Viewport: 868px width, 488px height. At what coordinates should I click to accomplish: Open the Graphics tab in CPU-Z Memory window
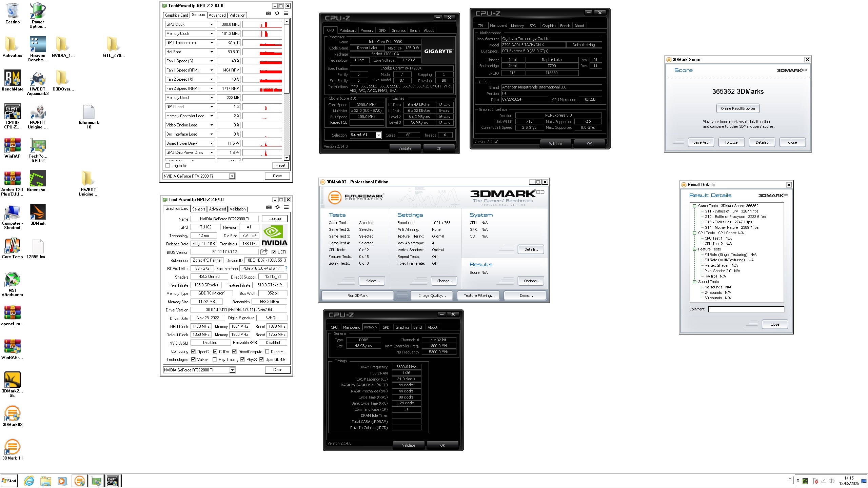coord(402,327)
